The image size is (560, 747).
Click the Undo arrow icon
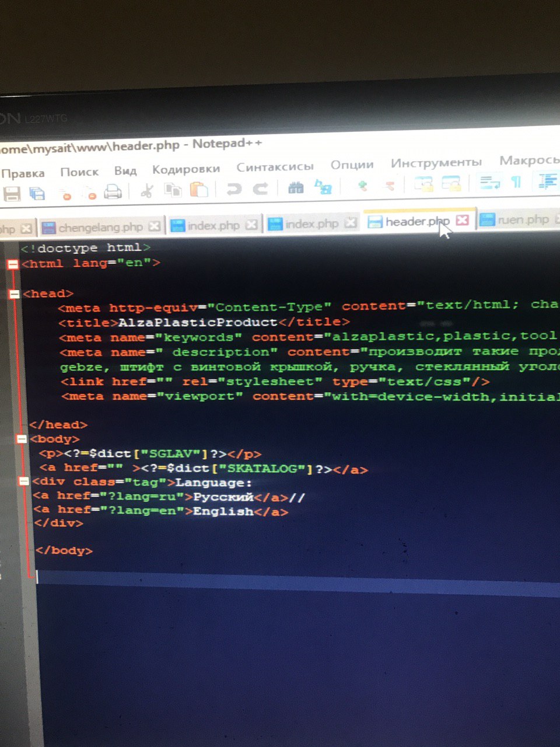[233, 189]
